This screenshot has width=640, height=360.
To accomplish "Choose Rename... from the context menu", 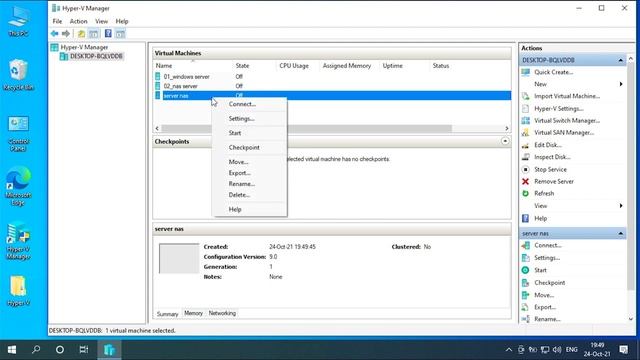I will tap(249, 184).
